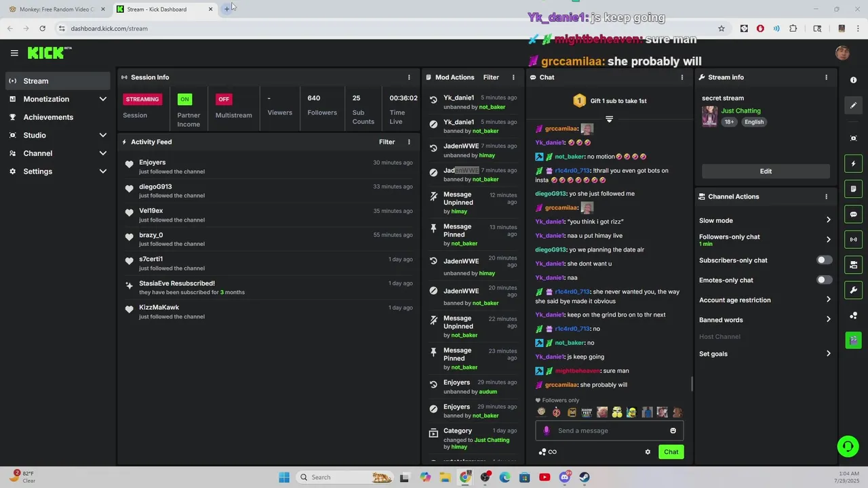Click in the Send a message field

pos(608,430)
